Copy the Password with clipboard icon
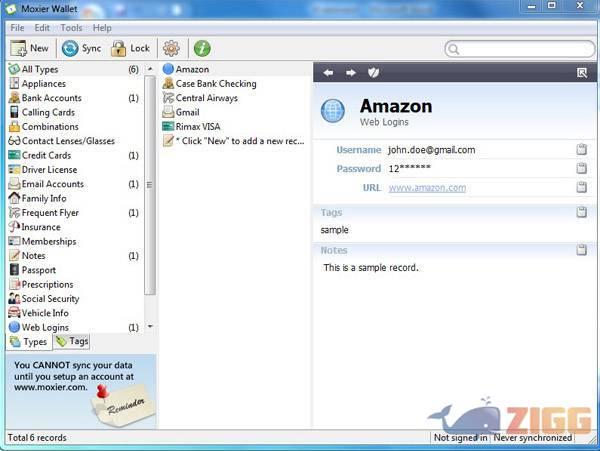 pos(581,169)
